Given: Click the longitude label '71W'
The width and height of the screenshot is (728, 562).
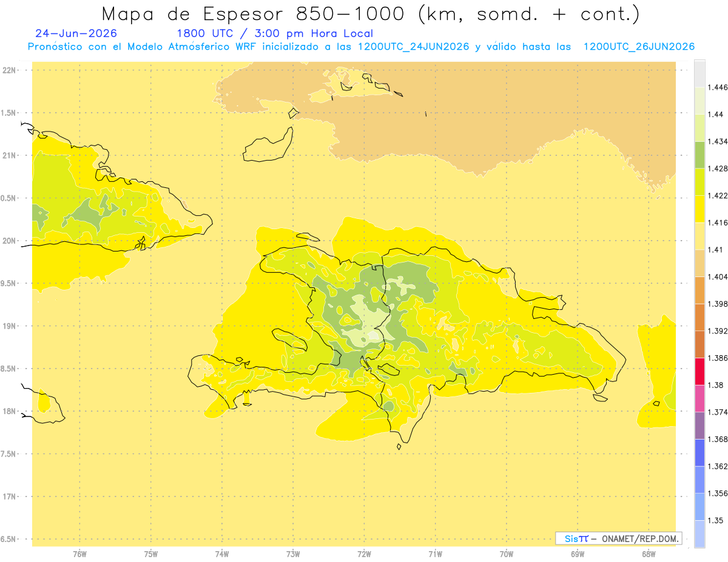Looking at the screenshot, I should (x=435, y=554).
